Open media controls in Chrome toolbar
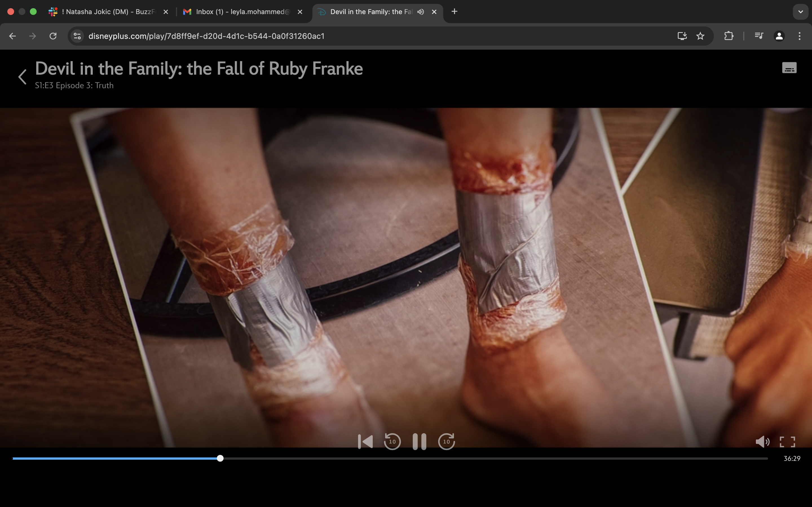Viewport: 812px width, 507px height. point(759,36)
